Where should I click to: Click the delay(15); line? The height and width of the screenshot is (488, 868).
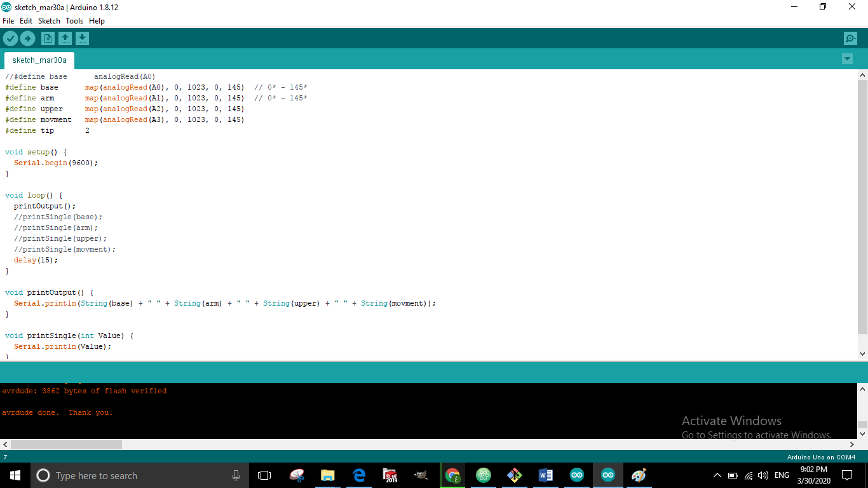(x=36, y=260)
